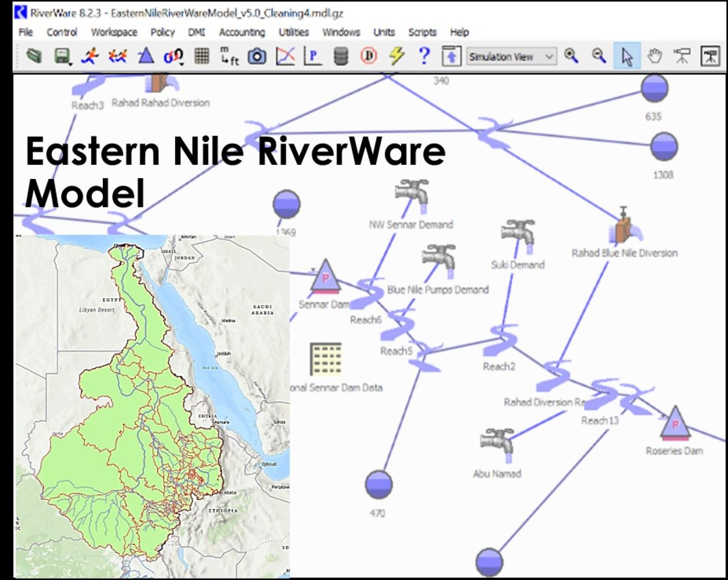Viewport: 728px width, 580px height.
Task: Select the arrow pointer tool
Action: 627,56
